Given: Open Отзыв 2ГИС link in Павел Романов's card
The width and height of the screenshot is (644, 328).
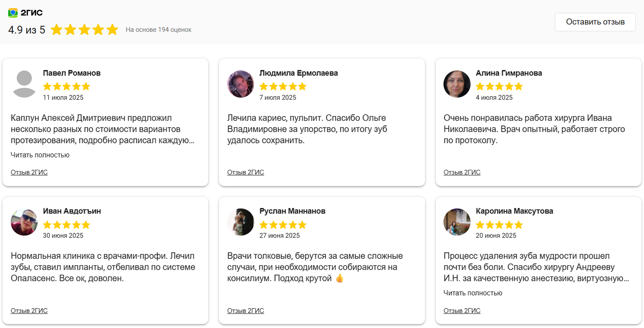Looking at the screenshot, I should click(29, 172).
